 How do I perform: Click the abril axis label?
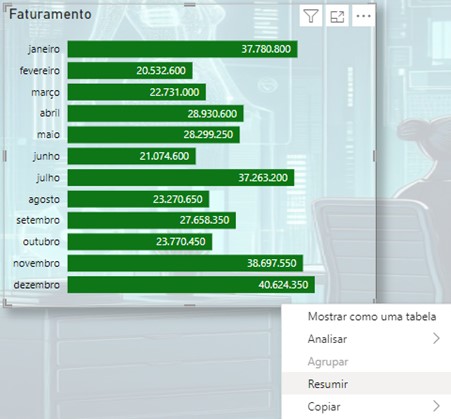click(50, 113)
